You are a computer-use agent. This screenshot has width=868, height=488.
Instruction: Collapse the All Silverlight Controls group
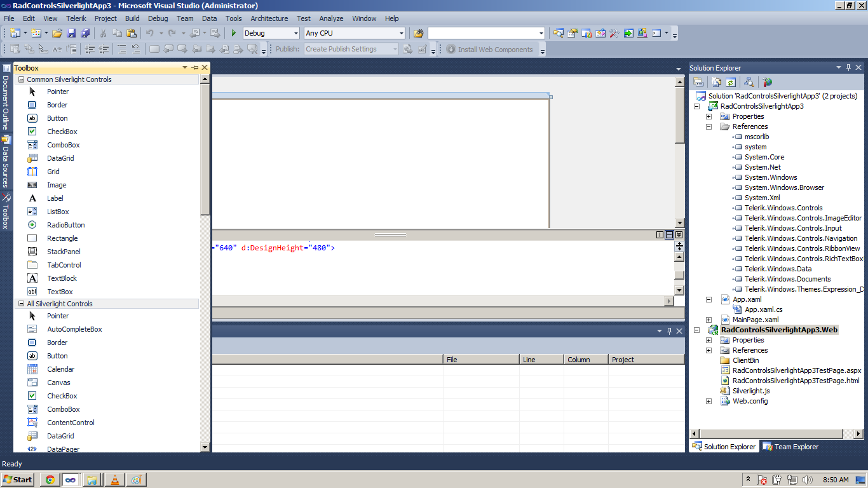[x=21, y=304]
